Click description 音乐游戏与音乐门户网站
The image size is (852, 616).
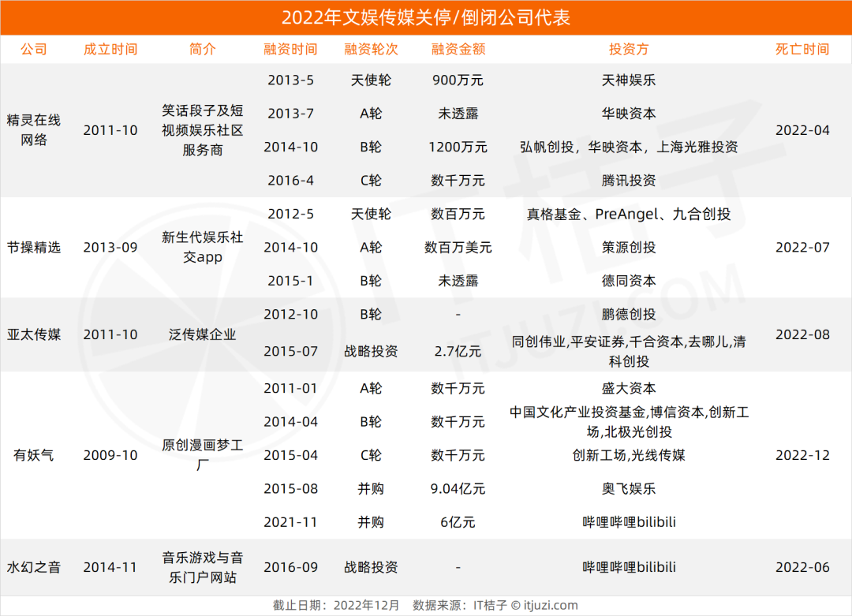(202, 567)
